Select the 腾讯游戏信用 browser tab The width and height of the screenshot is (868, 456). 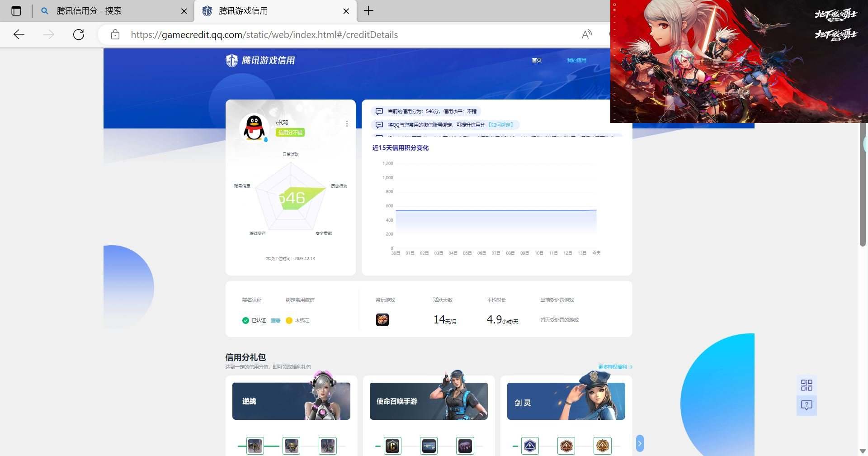click(275, 11)
